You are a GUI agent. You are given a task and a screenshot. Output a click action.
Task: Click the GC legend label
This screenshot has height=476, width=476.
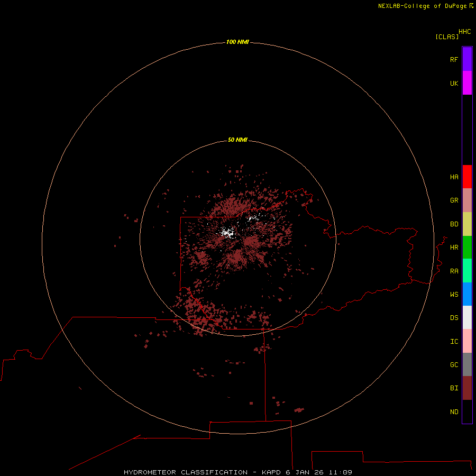click(454, 365)
